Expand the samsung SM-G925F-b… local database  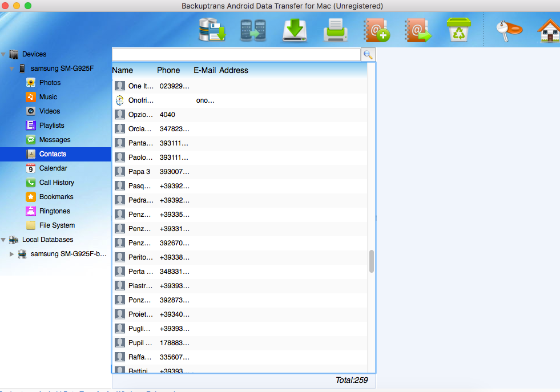tap(12, 254)
